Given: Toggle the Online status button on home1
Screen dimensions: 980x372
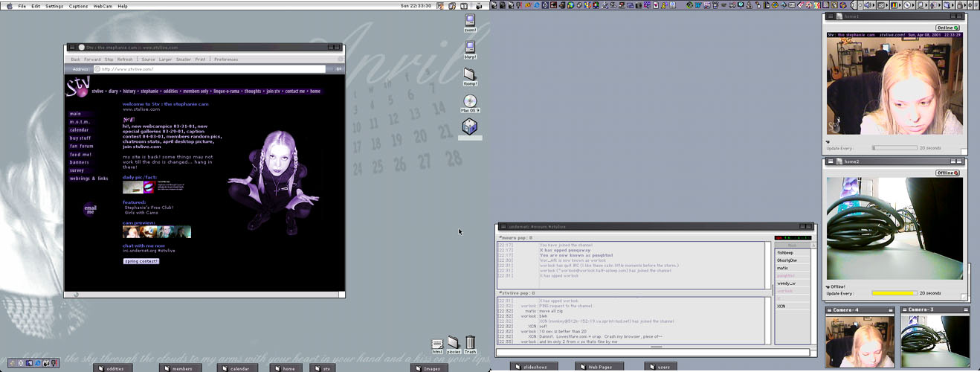Looking at the screenshot, I should (x=947, y=28).
